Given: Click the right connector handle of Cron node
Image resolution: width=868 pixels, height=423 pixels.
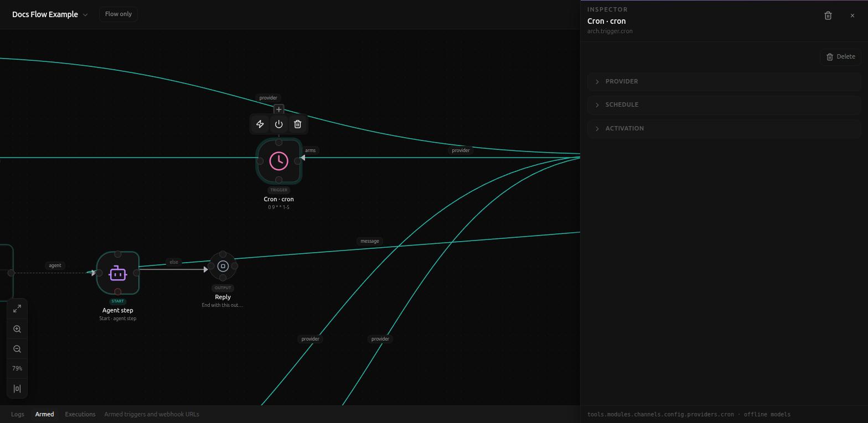Looking at the screenshot, I should tap(298, 161).
